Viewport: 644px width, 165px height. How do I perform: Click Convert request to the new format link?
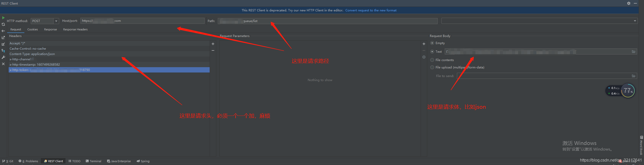click(x=371, y=10)
